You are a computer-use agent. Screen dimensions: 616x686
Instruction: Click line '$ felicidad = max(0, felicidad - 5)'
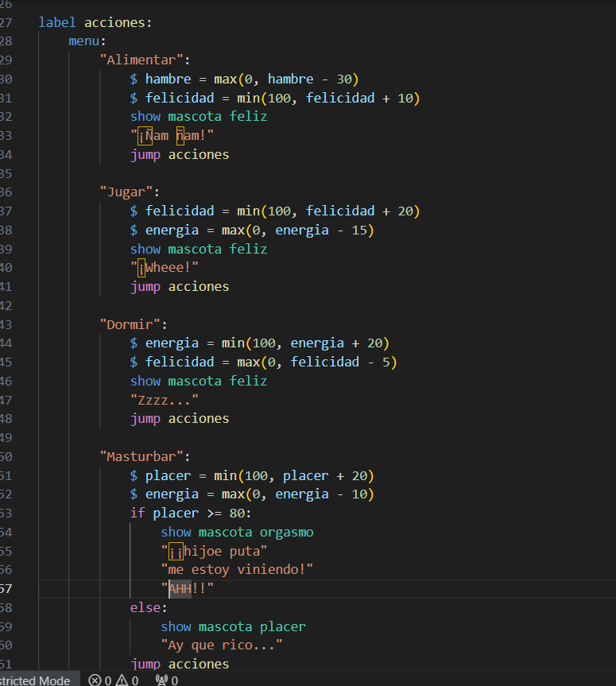click(x=263, y=362)
